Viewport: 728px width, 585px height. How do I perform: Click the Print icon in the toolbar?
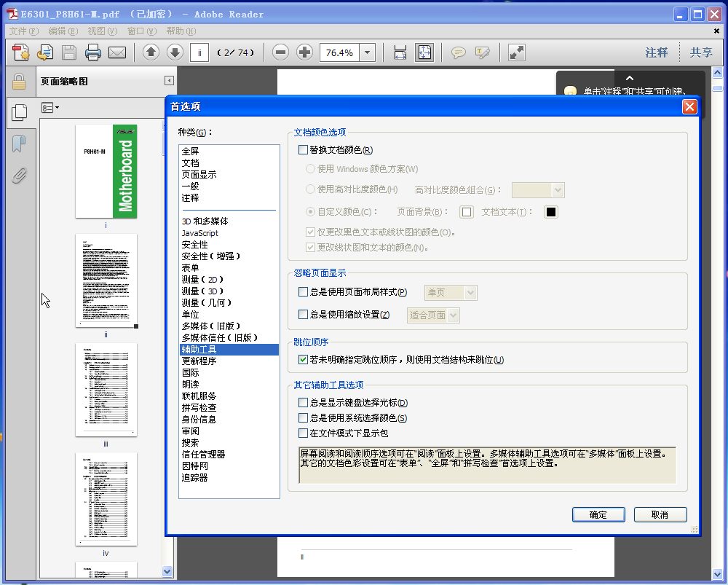tap(94, 52)
